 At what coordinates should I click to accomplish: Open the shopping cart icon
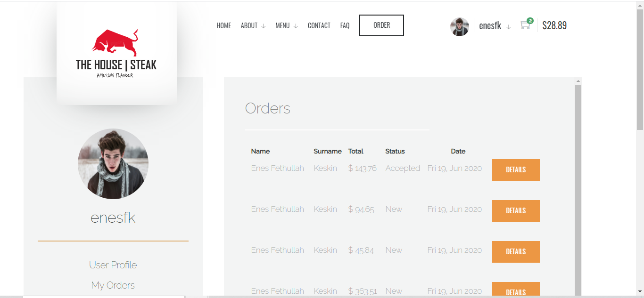pyautogui.click(x=525, y=25)
